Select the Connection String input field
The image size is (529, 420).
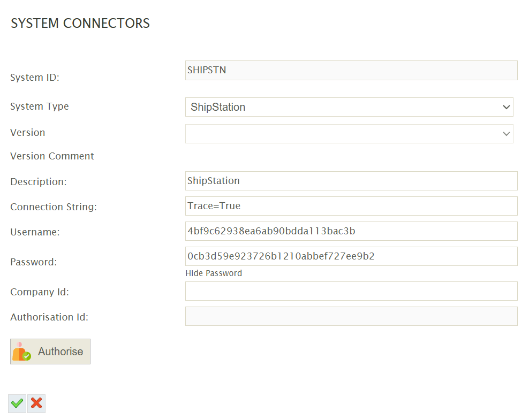351,206
